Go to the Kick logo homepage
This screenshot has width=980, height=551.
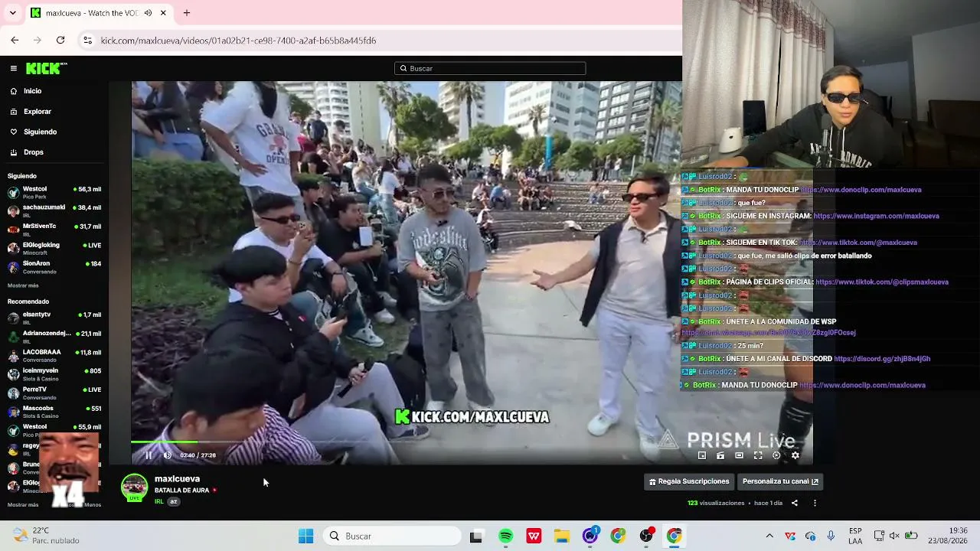(x=46, y=68)
